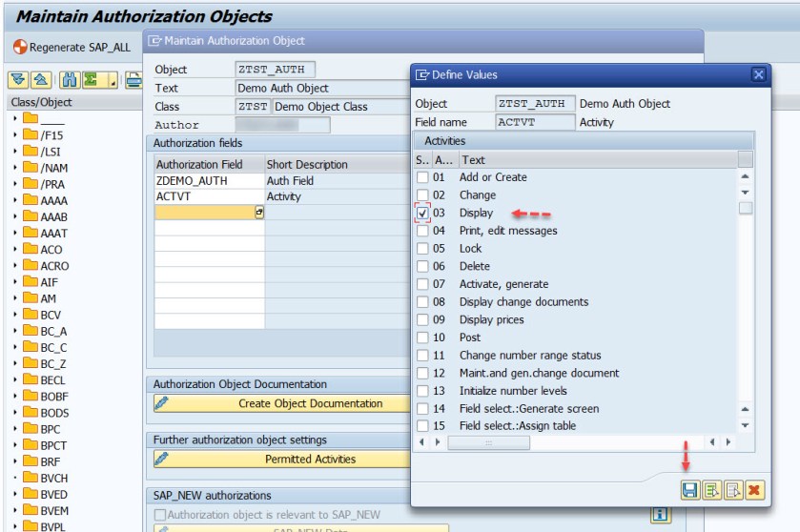Click vertical scrollbar thumb in Activities list
The width and height of the screenshot is (800, 532).
746,208
